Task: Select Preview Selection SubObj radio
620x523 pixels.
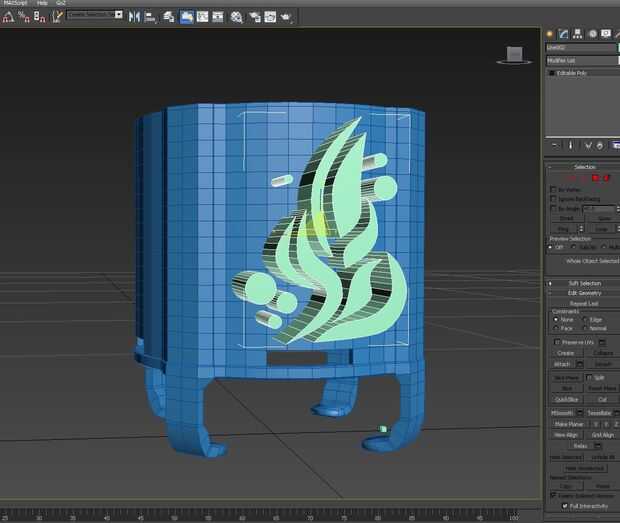Action: tap(574, 247)
